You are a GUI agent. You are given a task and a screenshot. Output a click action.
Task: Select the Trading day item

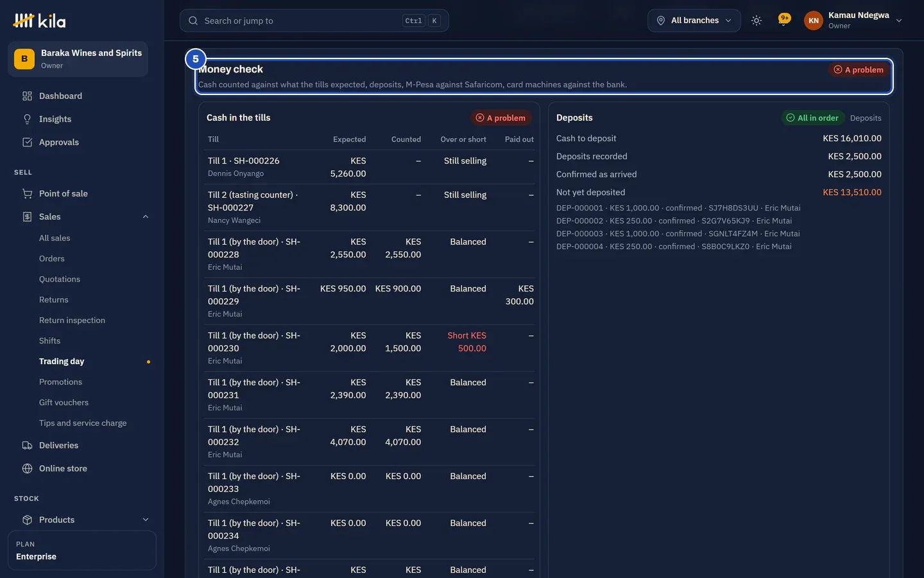[62, 362]
